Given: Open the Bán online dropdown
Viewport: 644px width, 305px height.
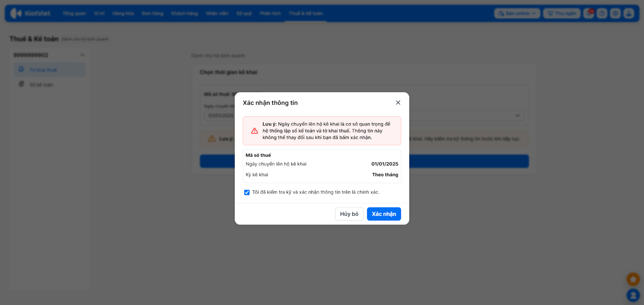Looking at the screenshot, I should point(517,13).
